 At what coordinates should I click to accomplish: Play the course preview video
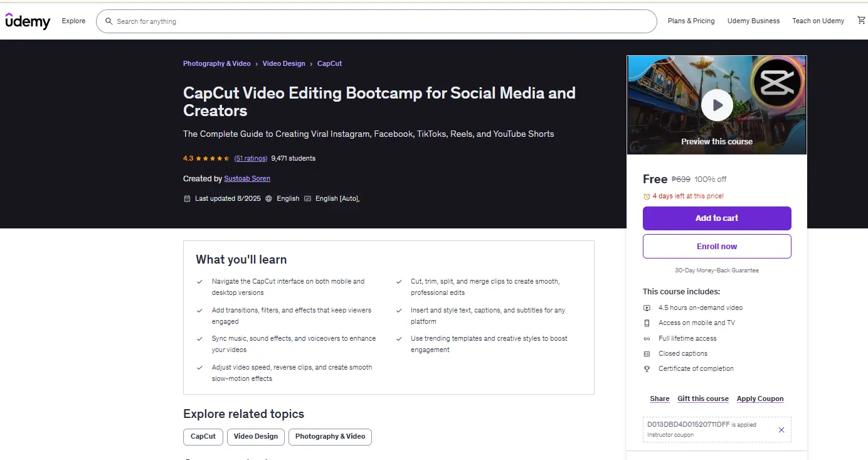point(717,105)
